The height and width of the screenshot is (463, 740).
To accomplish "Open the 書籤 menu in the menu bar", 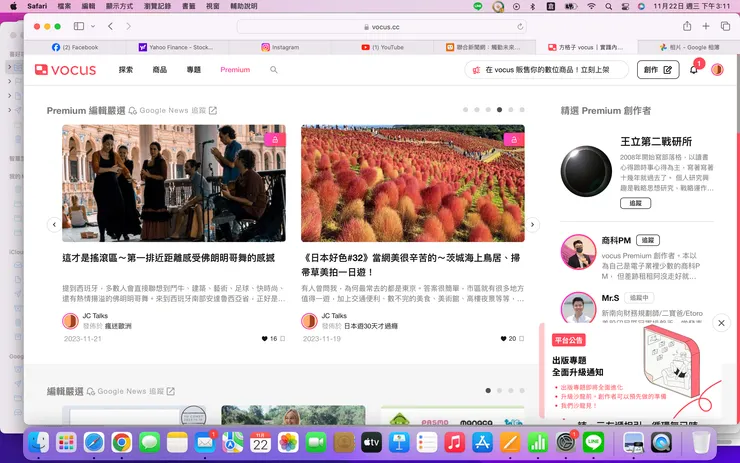I will point(188,6).
